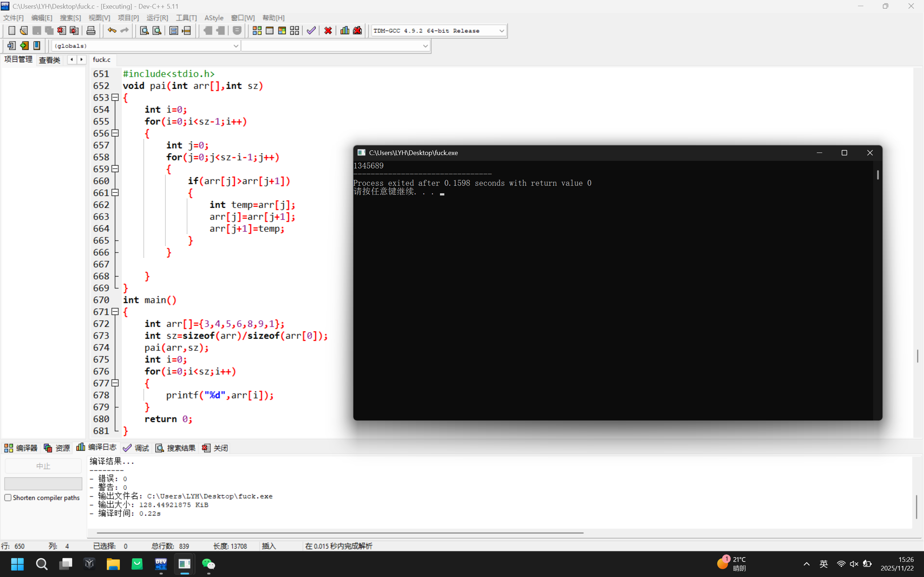Collapse the fold box at line 653
The height and width of the screenshot is (577, 924).
(x=115, y=98)
